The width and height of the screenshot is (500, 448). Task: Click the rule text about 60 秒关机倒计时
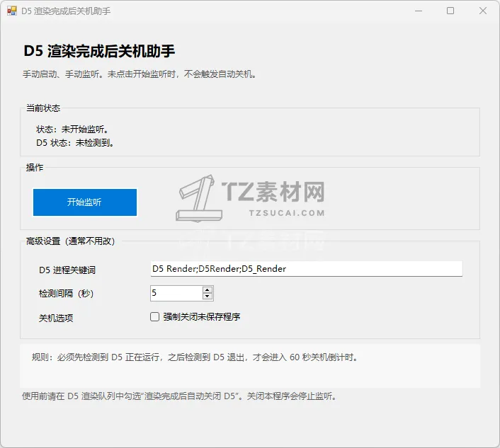coord(195,357)
